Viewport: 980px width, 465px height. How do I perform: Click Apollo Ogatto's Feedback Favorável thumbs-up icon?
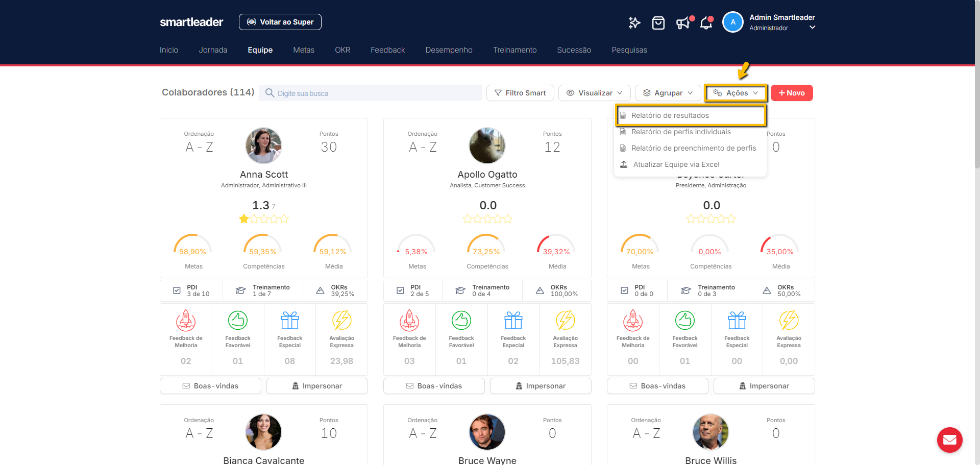[461, 321]
